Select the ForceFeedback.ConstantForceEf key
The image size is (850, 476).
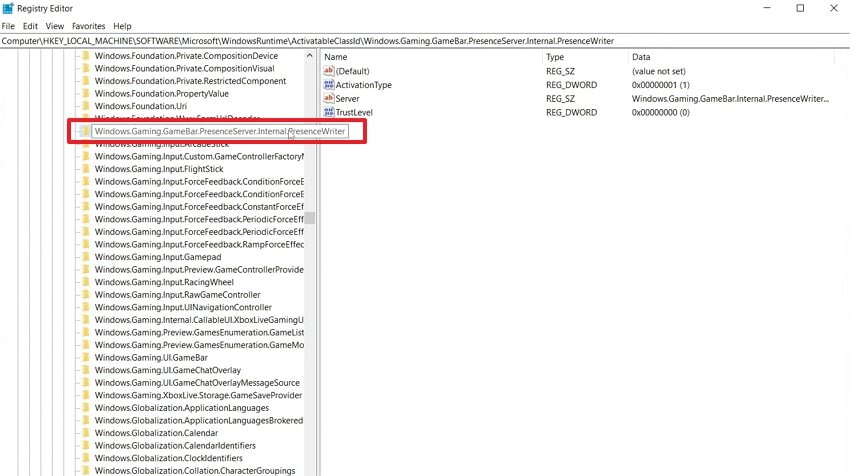(x=199, y=207)
